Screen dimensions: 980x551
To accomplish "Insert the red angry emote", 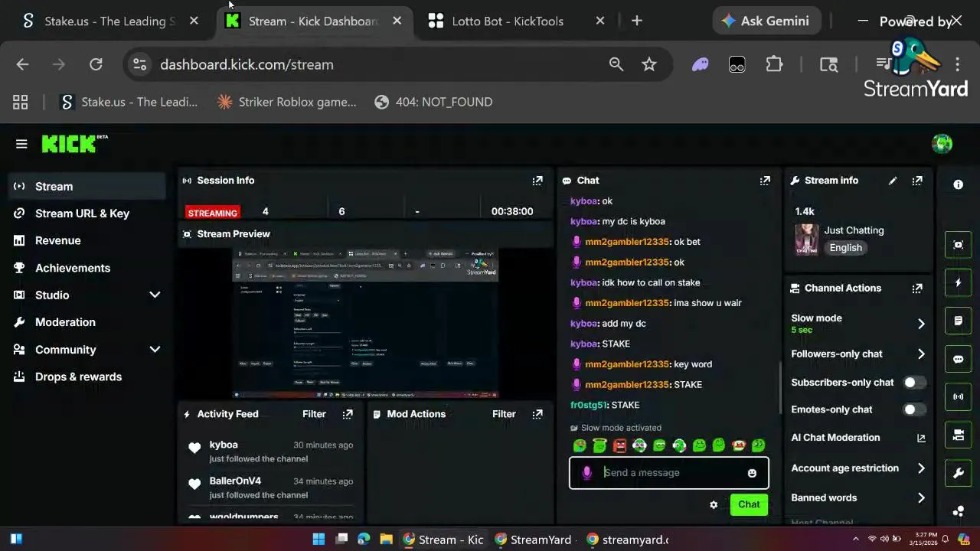I will click(x=619, y=445).
